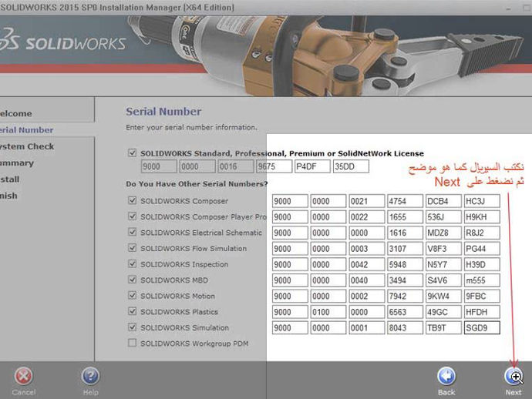Click the red Cancel icon
Screen dimensions: 532x399
click(23, 376)
